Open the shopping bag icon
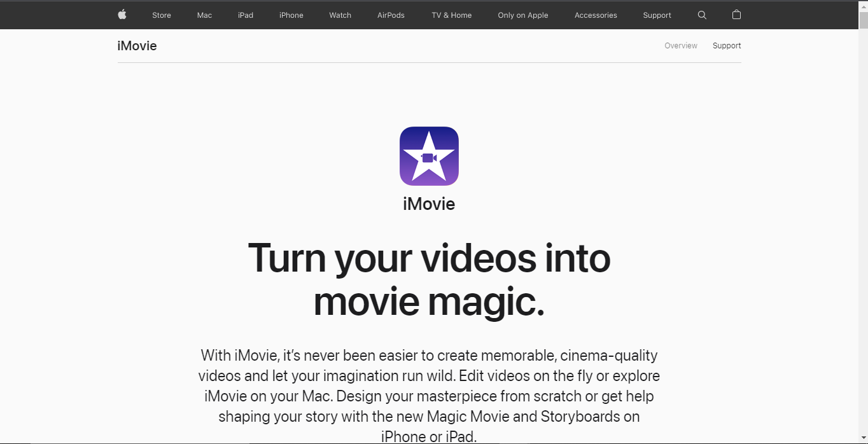The image size is (868, 444). (736, 15)
